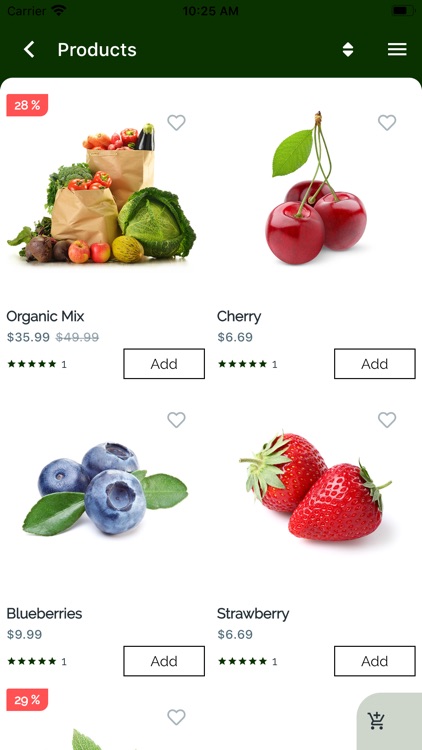Add Cherry to cart
Image resolution: width=422 pixels, height=750 pixels.
point(375,364)
